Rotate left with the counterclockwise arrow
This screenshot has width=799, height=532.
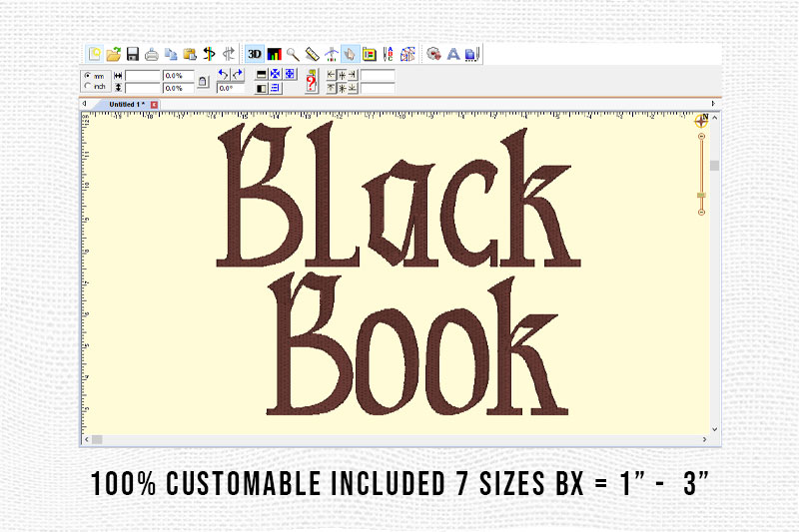point(223,74)
